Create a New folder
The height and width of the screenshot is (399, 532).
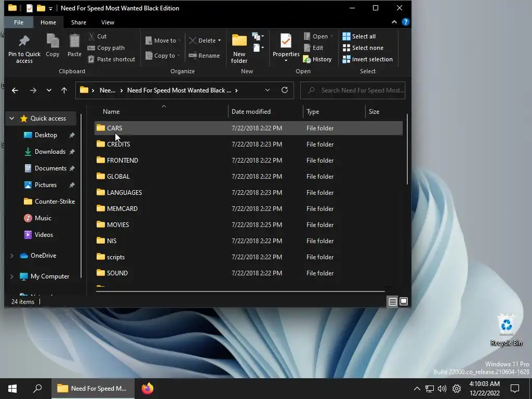[x=239, y=48]
